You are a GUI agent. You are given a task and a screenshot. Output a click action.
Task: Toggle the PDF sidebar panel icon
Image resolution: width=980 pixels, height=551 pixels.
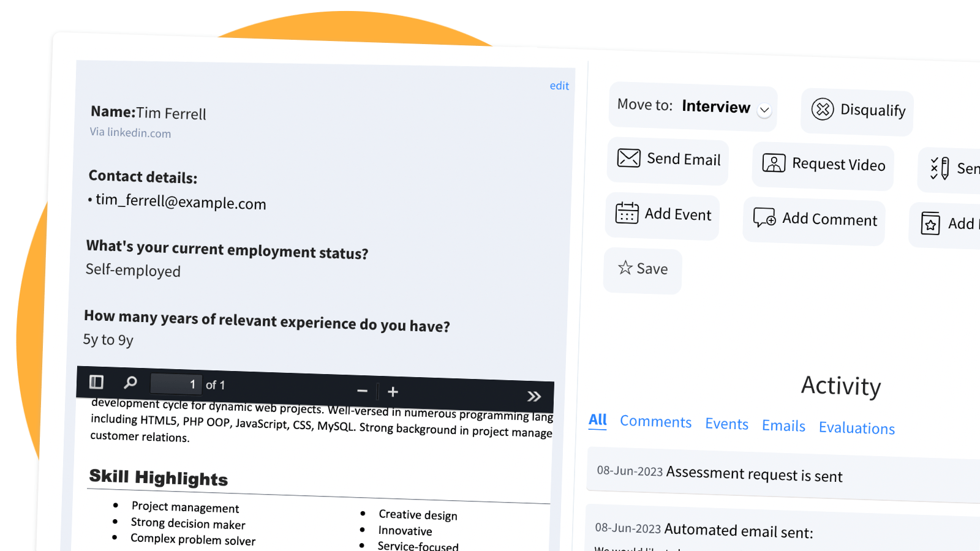pyautogui.click(x=96, y=382)
